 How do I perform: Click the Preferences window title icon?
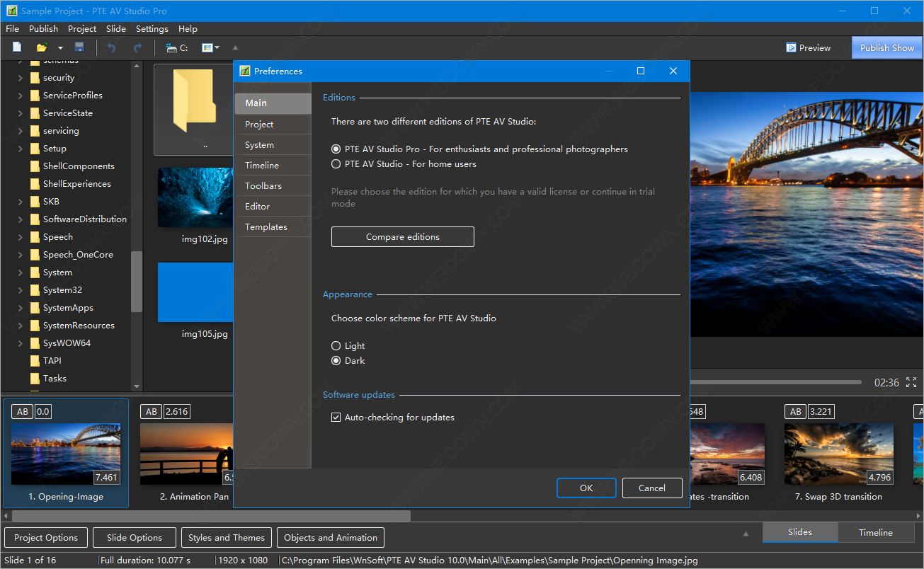coord(245,71)
